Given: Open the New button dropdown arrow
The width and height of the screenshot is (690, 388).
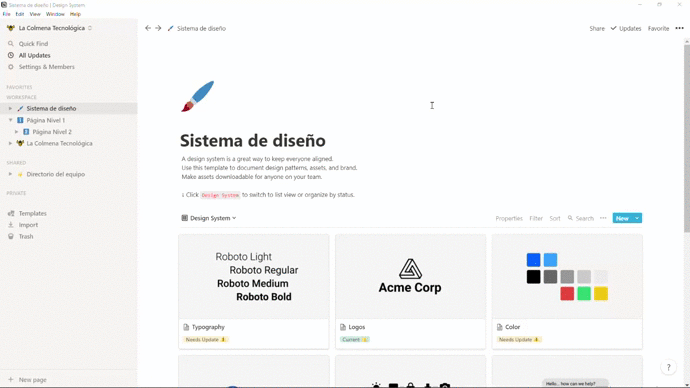Looking at the screenshot, I should point(637,218).
